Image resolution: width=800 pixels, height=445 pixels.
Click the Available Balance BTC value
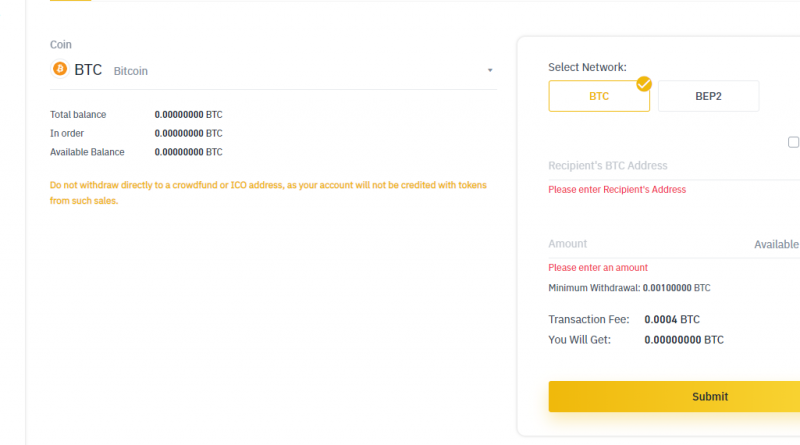point(188,152)
